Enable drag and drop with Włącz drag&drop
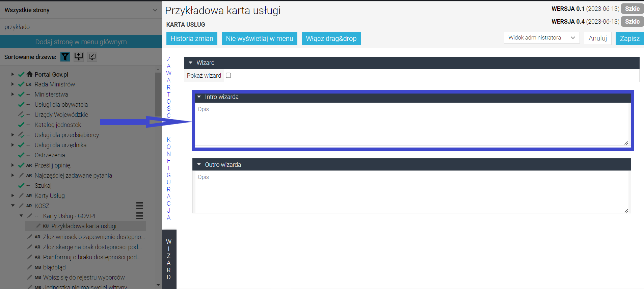This screenshot has height=289, width=644. click(x=331, y=38)
